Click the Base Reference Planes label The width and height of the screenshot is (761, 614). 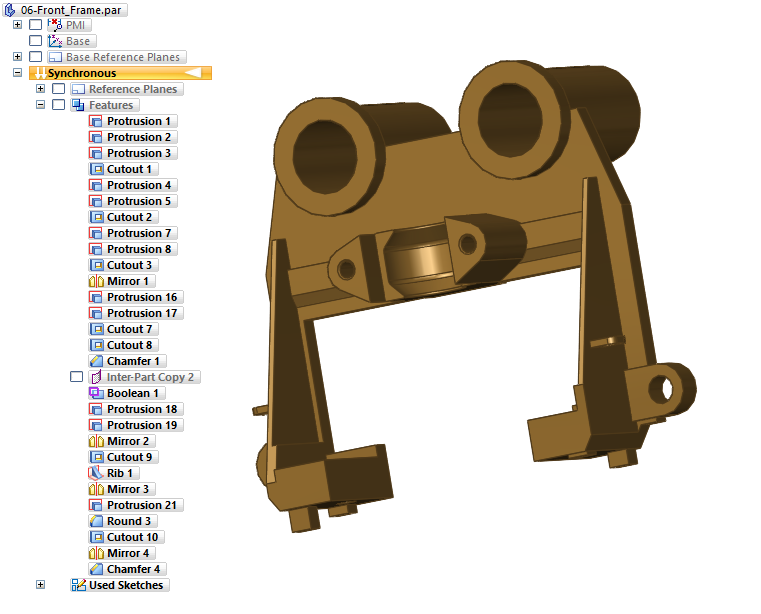[x=123, y=57]
